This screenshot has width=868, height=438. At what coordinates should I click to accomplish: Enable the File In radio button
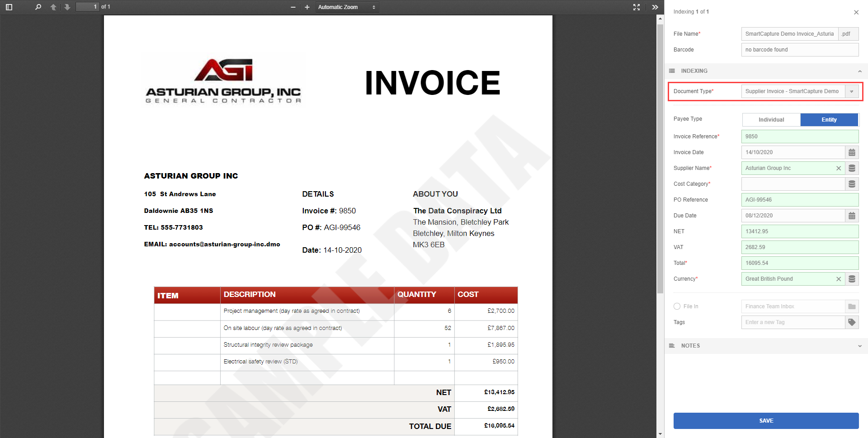pos(677,306)
